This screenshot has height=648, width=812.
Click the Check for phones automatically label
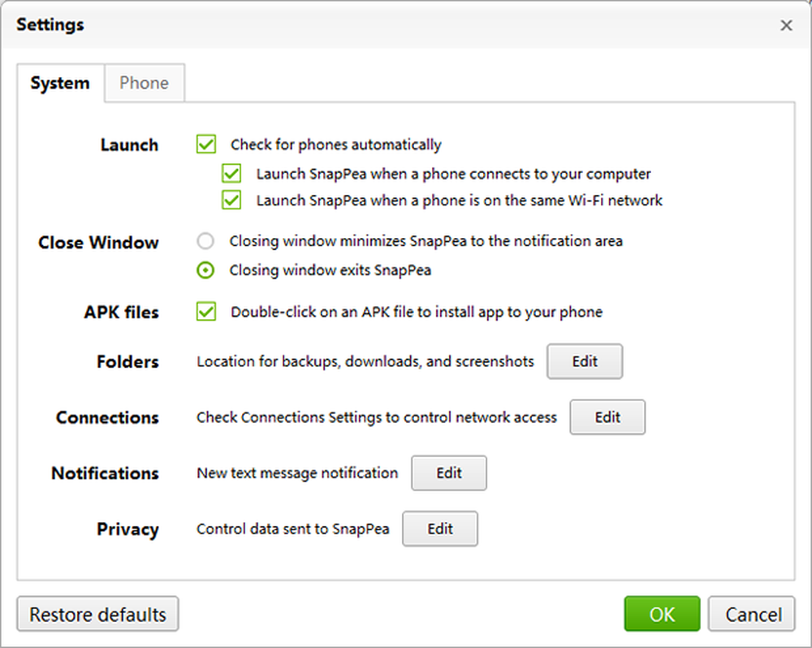pos(336,145)
